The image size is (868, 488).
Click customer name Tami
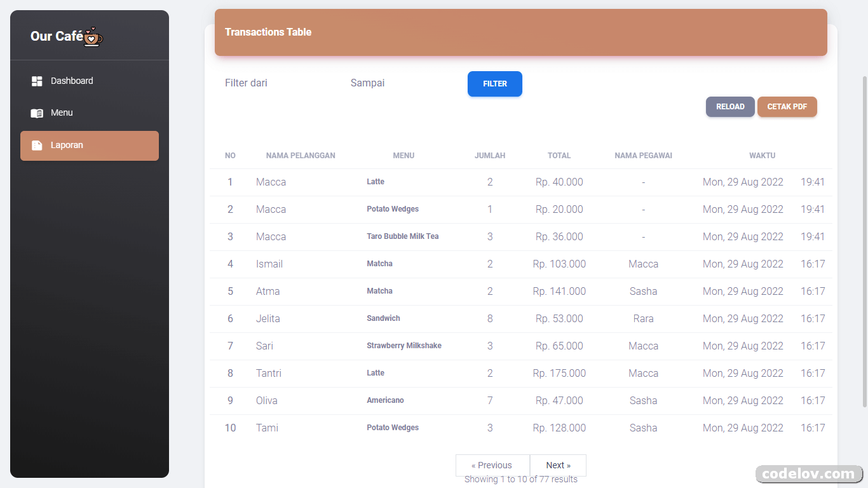point(268,428)
